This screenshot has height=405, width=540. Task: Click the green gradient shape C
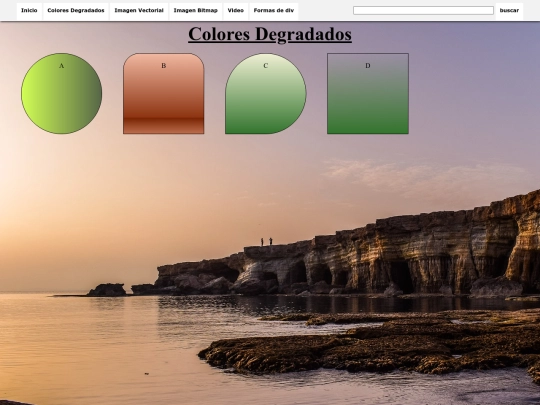click(x=266, y=93)
